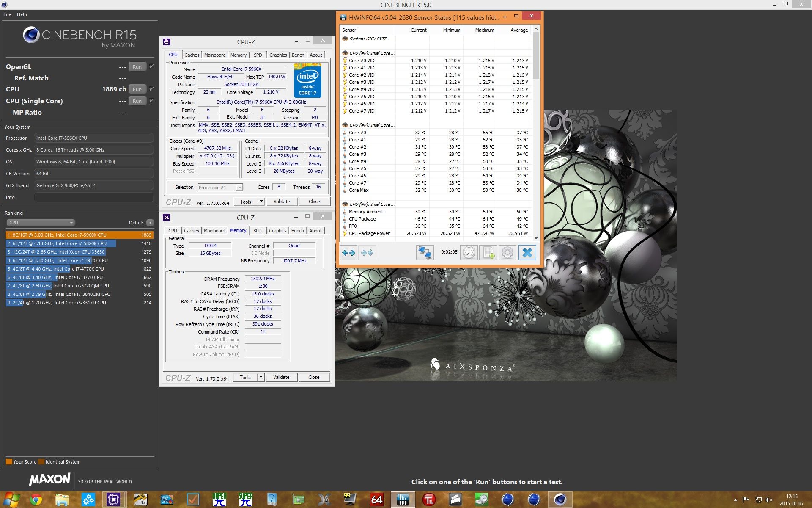This screenshot has height=508, width=812.
Task: Open File Explorer from the taskbar
Action: coord(62,500)
